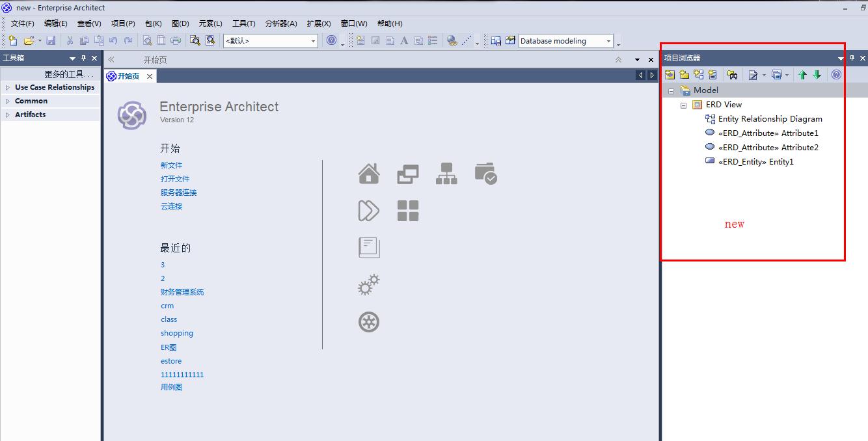The height and width of the screenshot is (441, 868).
Task: Click the ship wheel icon on start page
Action: [x=369, y=322]
